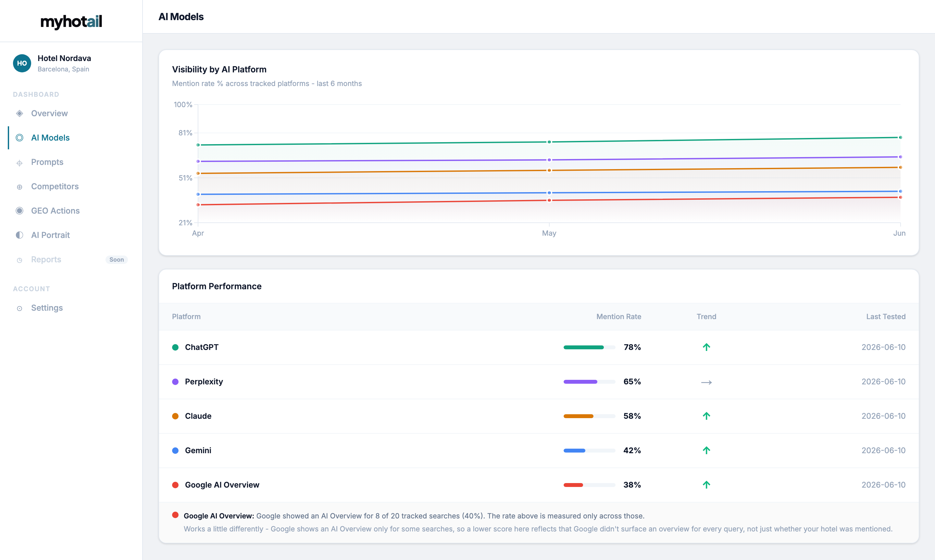Click red dot beside Google AI Overview row

pyautogui.click(x=175, y=485)
